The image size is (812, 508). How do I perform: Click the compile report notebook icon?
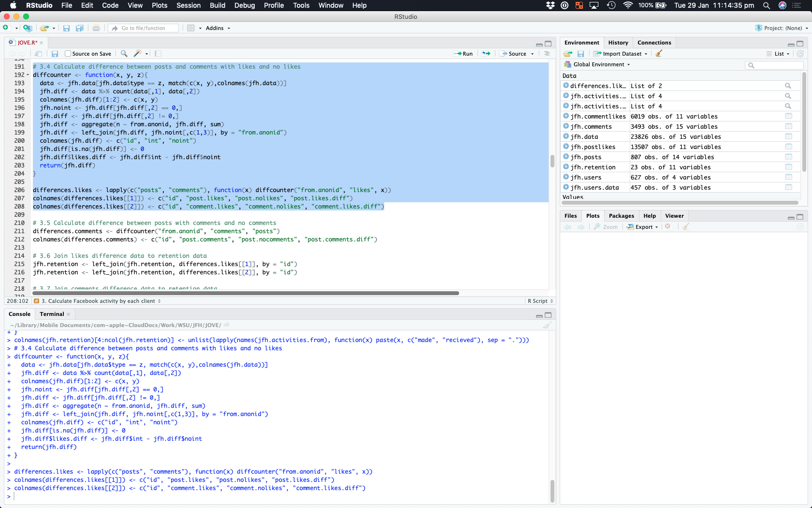click(x=158, y=54)
